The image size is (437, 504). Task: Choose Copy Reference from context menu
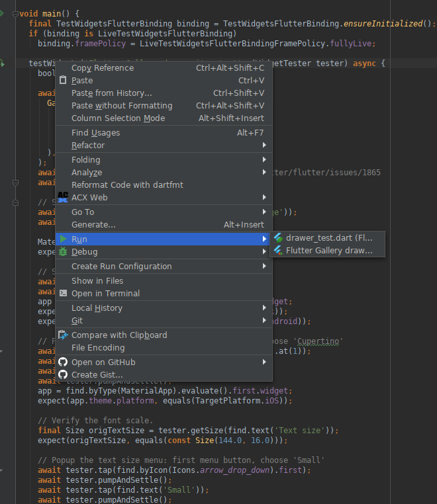click(164, 68)
